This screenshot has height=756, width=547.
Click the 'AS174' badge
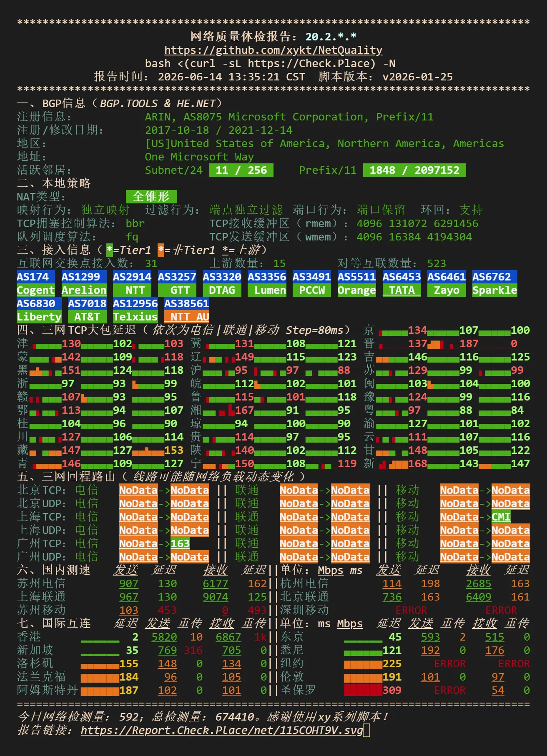[x=36, y=277]
